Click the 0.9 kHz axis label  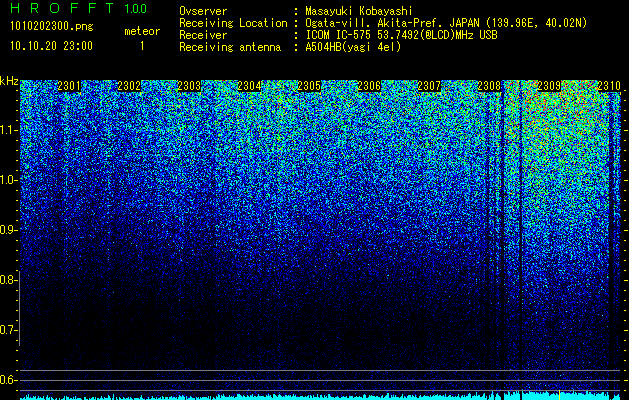pos(7,230)
